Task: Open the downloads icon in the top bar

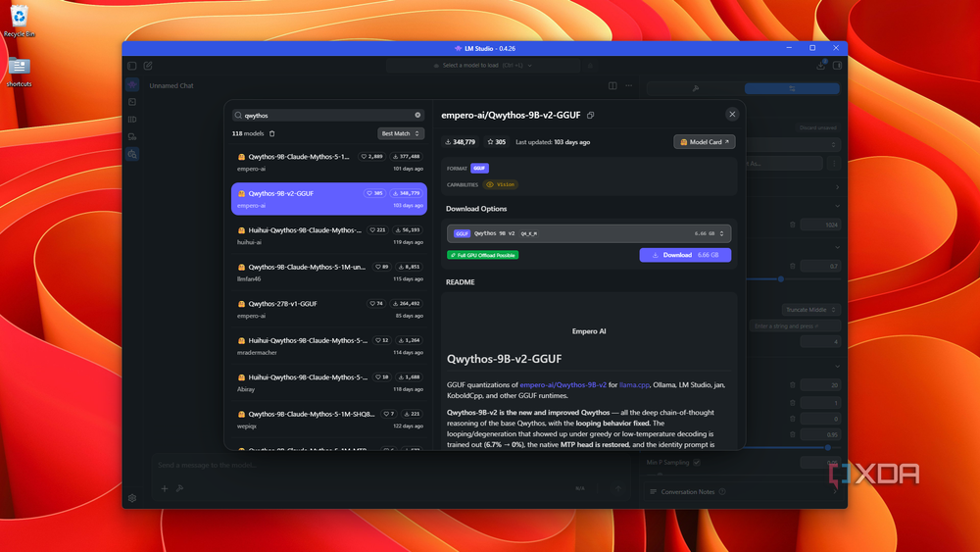Action: click(x=820, y=65)
